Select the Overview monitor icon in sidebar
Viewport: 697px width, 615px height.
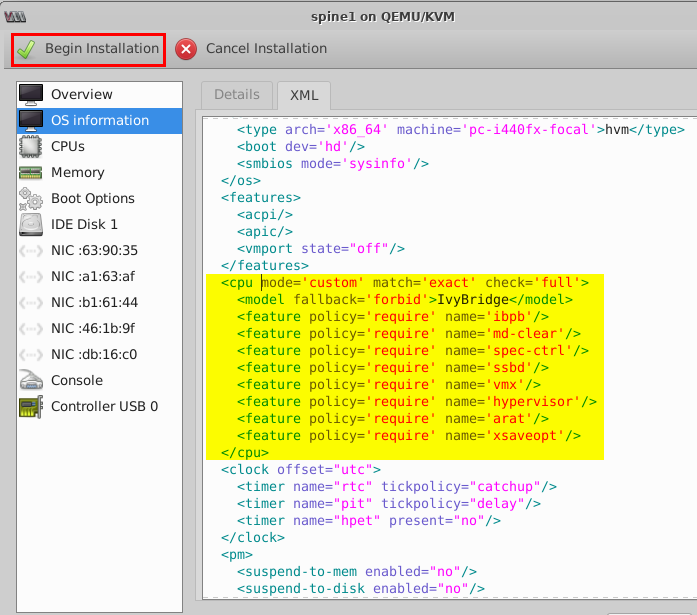pos(31,94)
